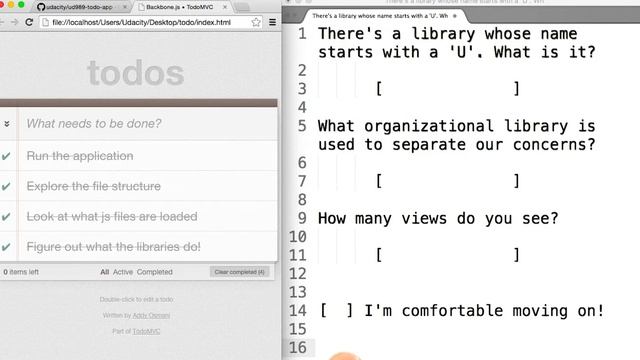This screenshot has height=360, width=640.
Task: Bookmark this page with the star icon
Action: (256, 22)
